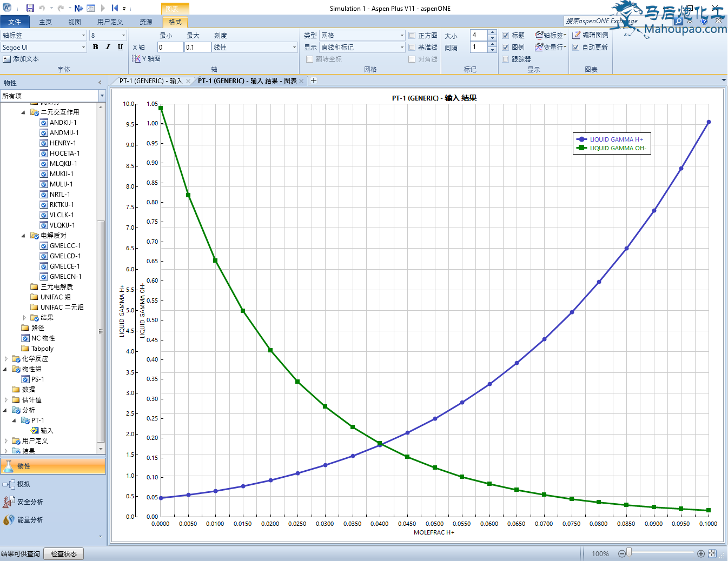
Task: Click the search magnifier next to aspenONE Exchange
Action: tap(678, 21)
